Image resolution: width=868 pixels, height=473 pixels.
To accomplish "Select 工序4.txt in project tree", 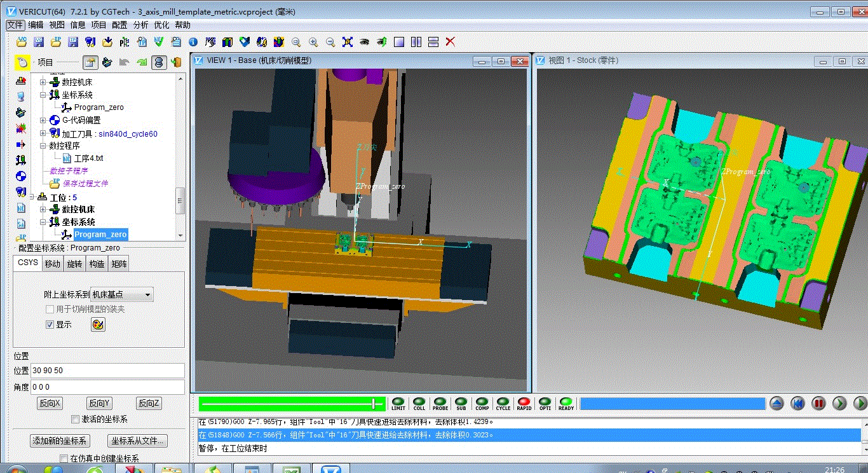I will [88, 158].
